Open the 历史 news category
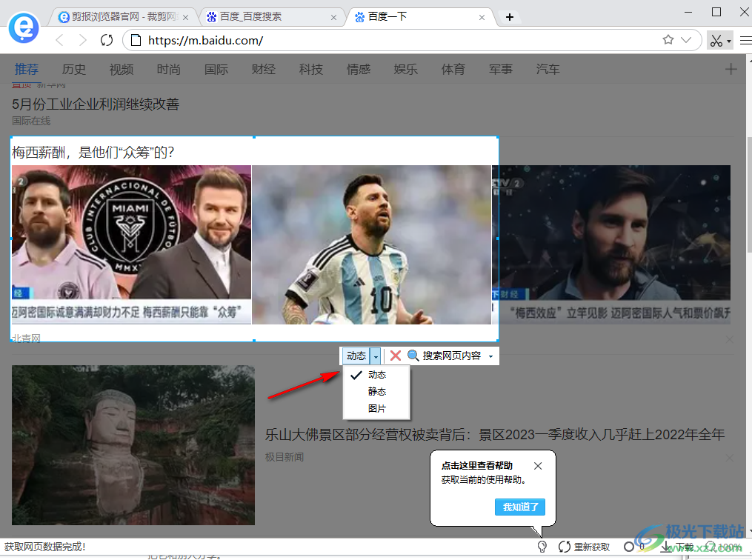This screenshot has width=752, height=560. coord(74,70)
